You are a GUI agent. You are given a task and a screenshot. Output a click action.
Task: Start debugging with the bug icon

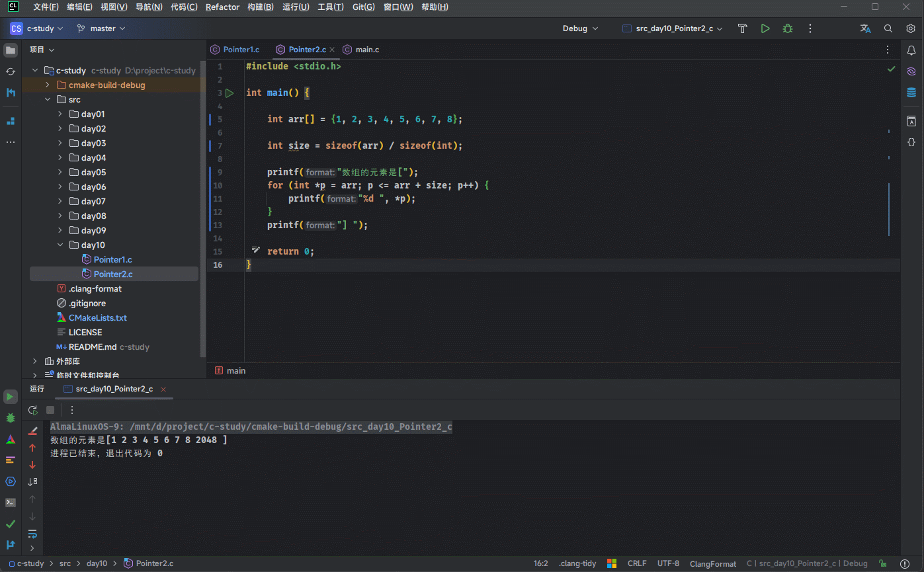coord(787,28)
